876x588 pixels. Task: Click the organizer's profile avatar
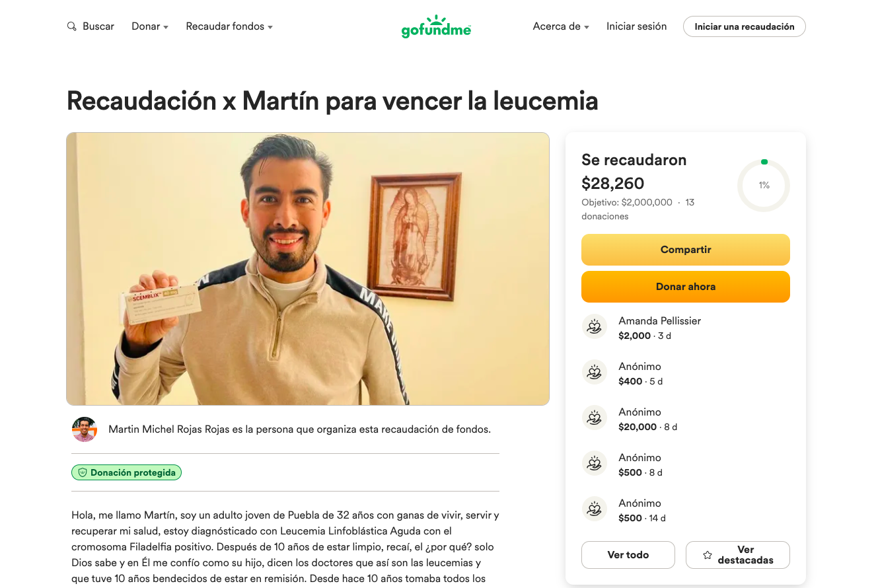pyautogui.click(x=85, y=429)
